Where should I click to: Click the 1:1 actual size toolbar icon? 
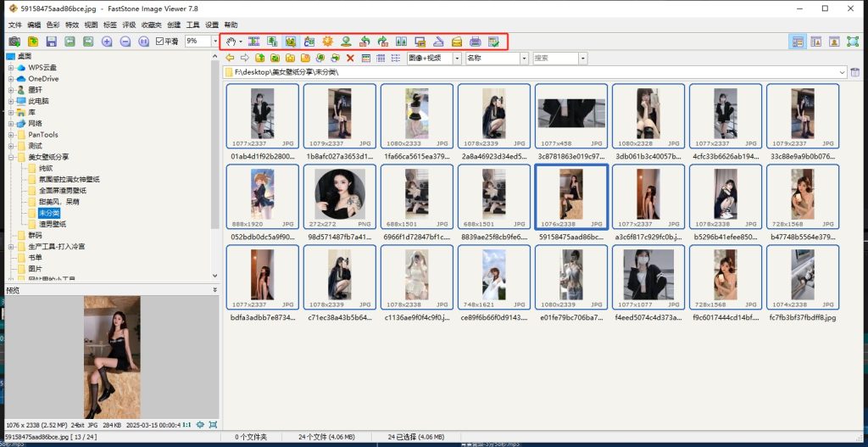tap(144, 41)
